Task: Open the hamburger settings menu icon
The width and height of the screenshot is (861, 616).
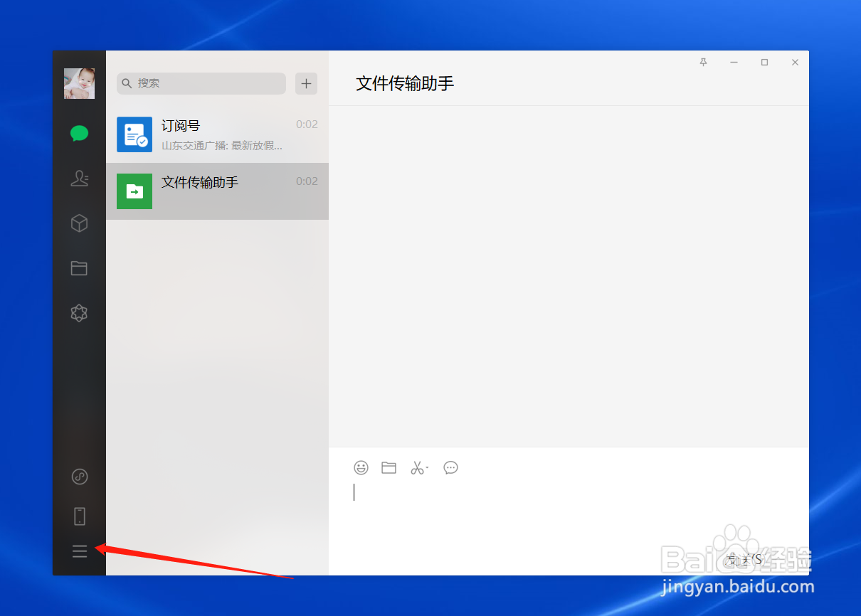Action: tap(80, 551)
